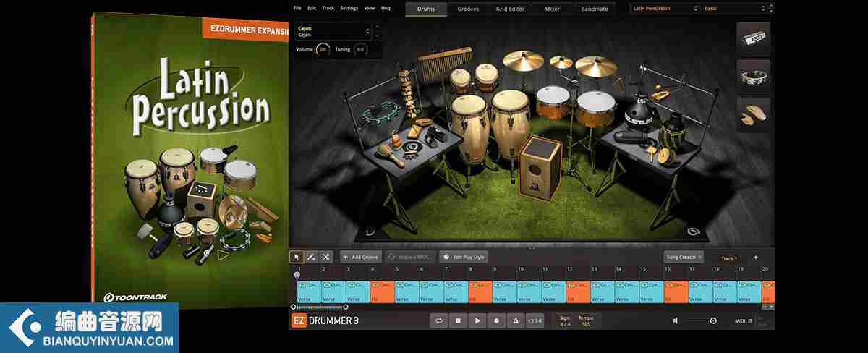The width and height of the screenshot is (868, 353).
Task: Switch to the Grooves tab
Action: [x=468, y=9]
